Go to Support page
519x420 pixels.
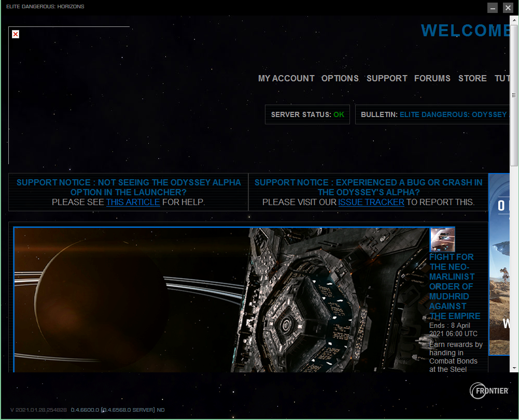(387, 78)
